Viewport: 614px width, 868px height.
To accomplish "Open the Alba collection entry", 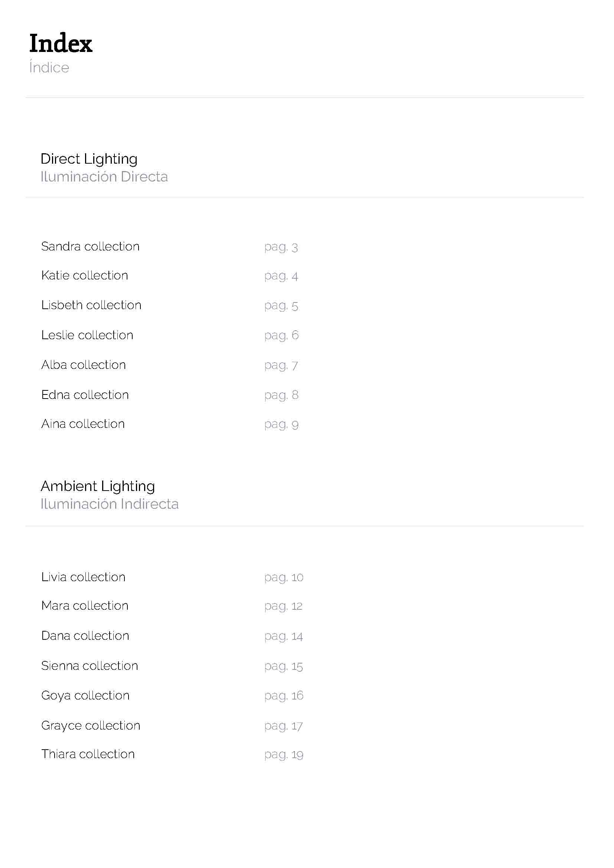I will click(x=84, y=365).
